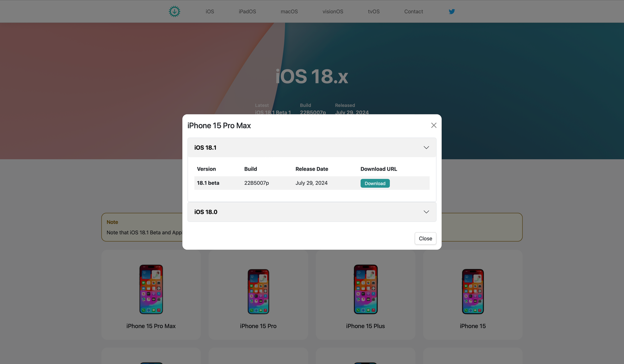This screenshot has height=364, width=624.
Task: Close the iPhone 15 Pro Max dialog with X
Action: tap(433, 125)
